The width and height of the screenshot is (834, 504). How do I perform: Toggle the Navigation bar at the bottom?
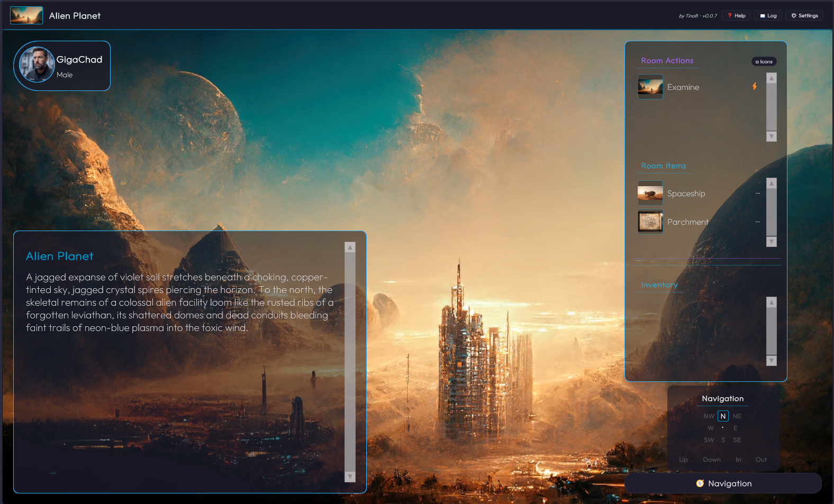point(723,483)
